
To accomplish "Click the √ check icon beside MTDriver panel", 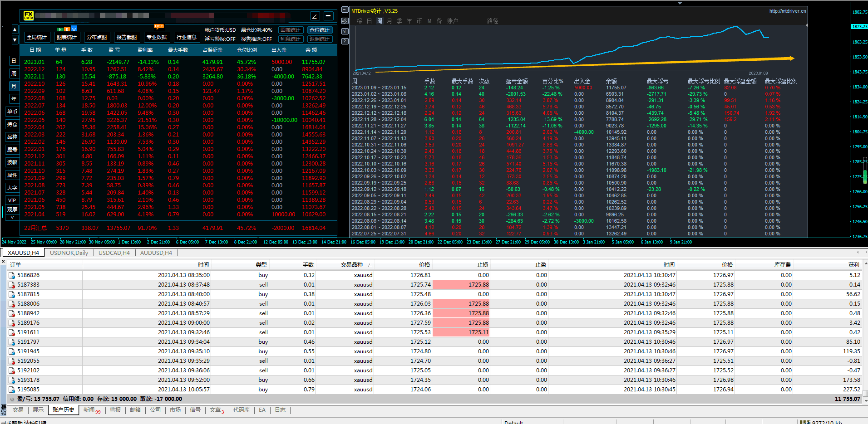I will (345, 31).
